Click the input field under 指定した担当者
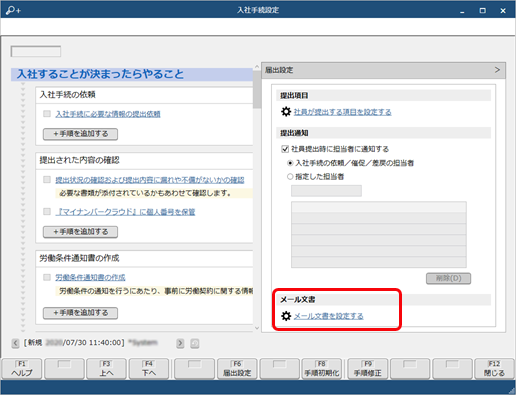The image size is (516, 395). (x=326, y=191)
